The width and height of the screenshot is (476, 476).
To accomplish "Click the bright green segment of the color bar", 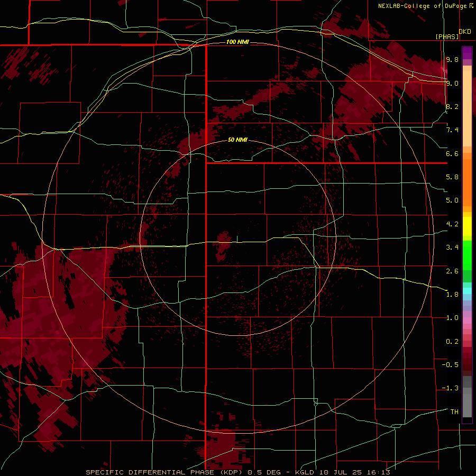I will click(x=467, y=255).
